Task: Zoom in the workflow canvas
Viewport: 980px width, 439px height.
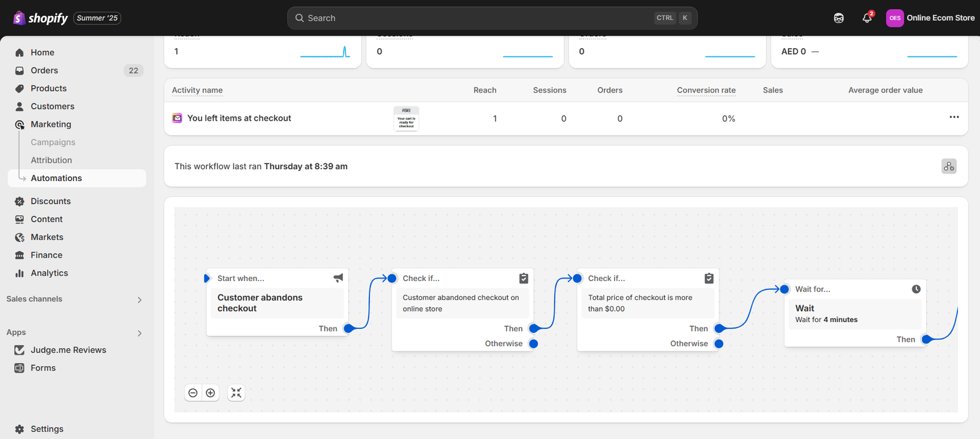Action: tap(211, 393)
